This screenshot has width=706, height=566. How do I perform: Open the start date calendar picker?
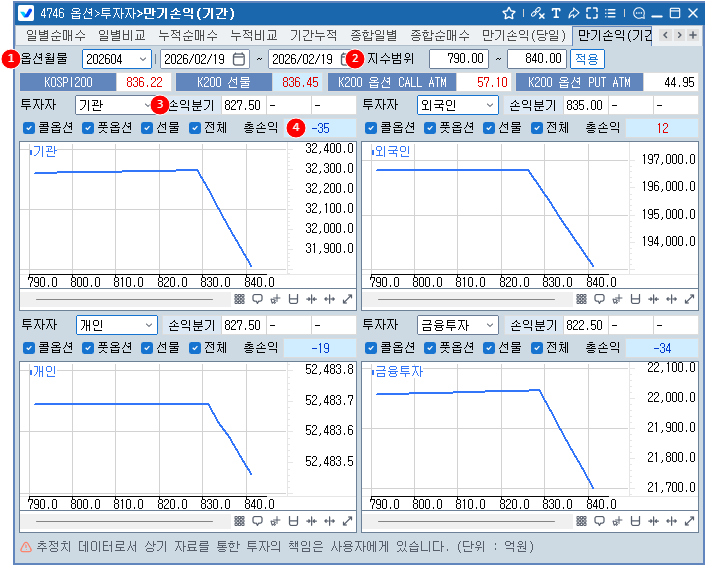point(238,59)
